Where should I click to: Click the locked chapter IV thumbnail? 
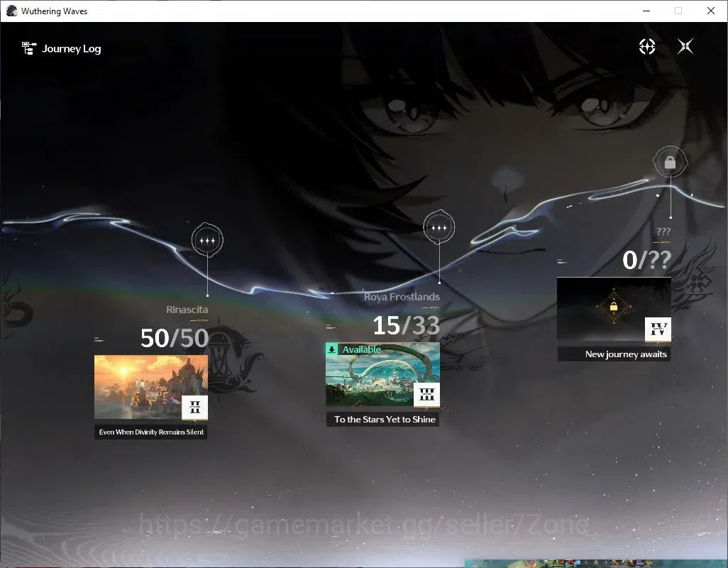pos(614,309)
